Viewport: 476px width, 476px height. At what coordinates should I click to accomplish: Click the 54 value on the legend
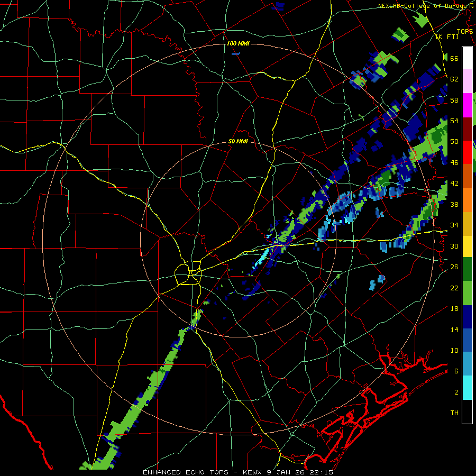pyautogui.click(x=454, y=121)
